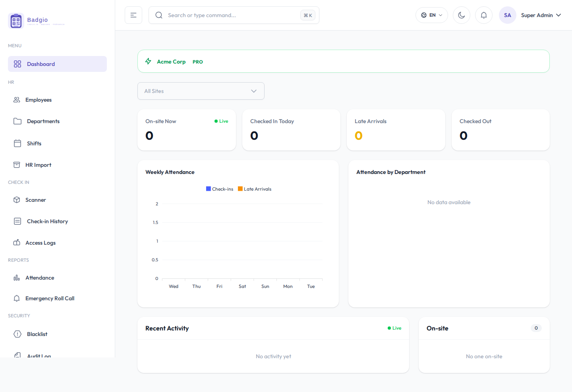Collapse sidebar using hamburger button
Screen dimensions: 572x392
pos(133,15)
